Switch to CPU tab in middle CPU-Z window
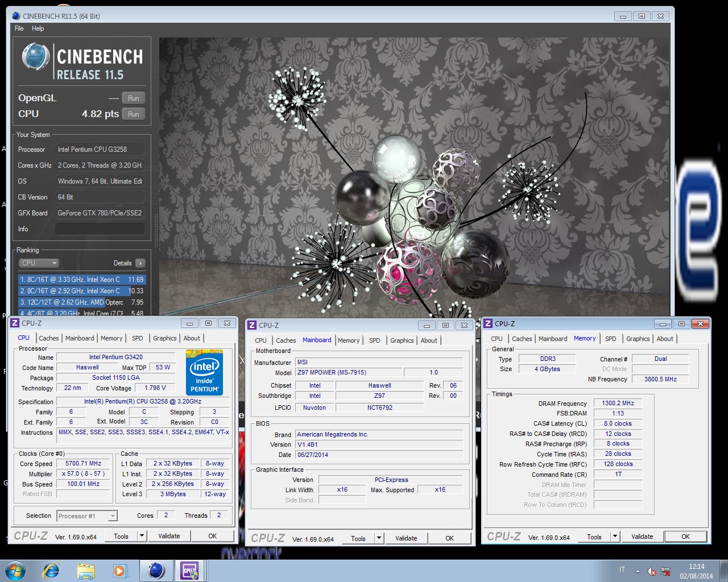The height and width of the screenshot is (582, 728). click(260, 340)
